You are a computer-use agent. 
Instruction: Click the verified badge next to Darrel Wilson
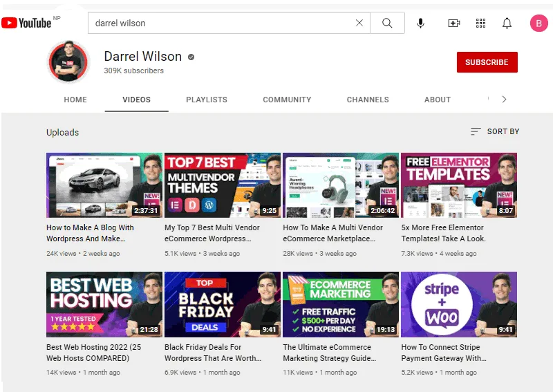[191, 57]
